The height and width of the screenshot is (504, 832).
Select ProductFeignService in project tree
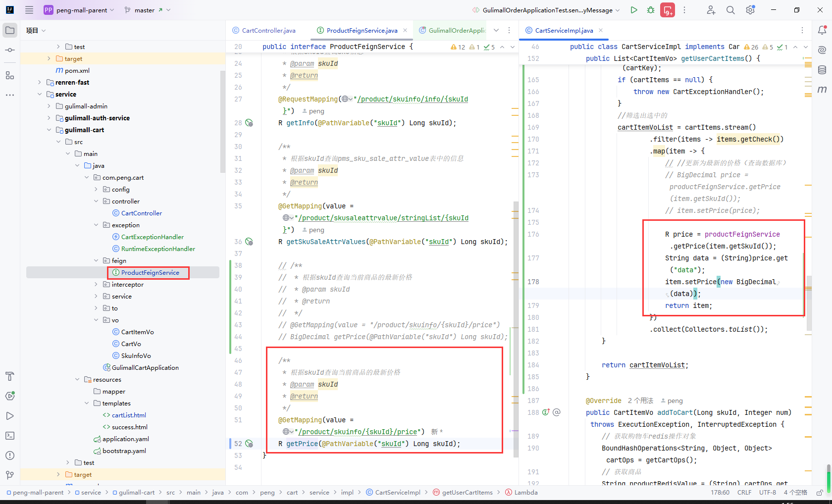[x=150, y=273]
